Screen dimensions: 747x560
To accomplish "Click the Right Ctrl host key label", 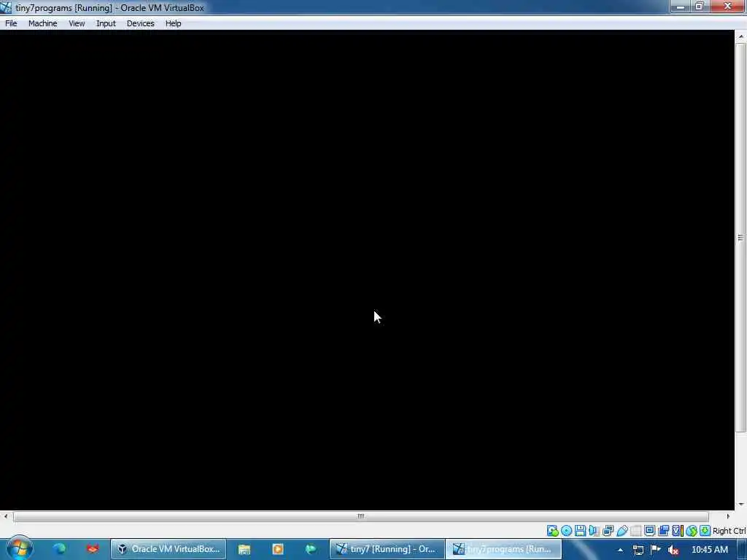I will pos(729,531).
